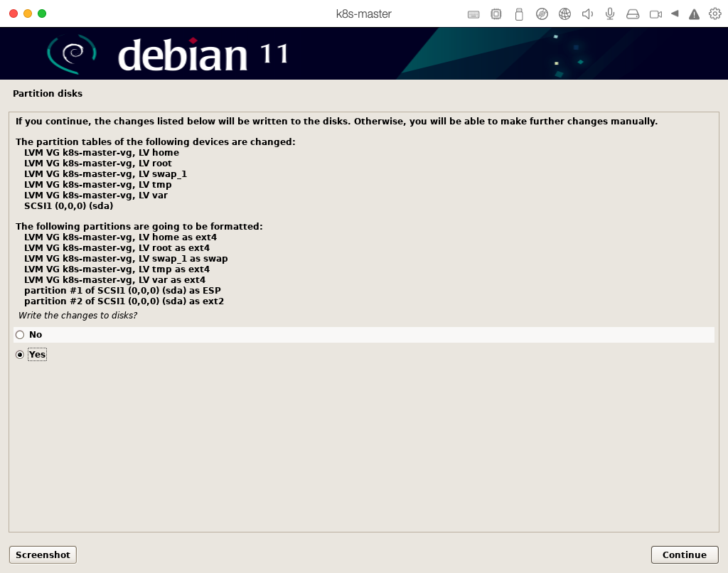Screen dimensions: 728x573
Task: Select the No radio button
Action: [x=20, y=335]
